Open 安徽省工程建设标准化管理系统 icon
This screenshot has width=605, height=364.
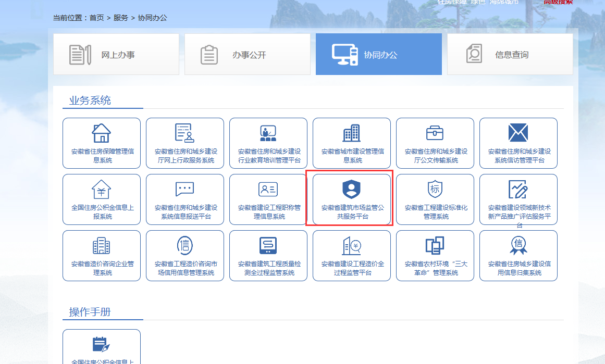(435, 190)
